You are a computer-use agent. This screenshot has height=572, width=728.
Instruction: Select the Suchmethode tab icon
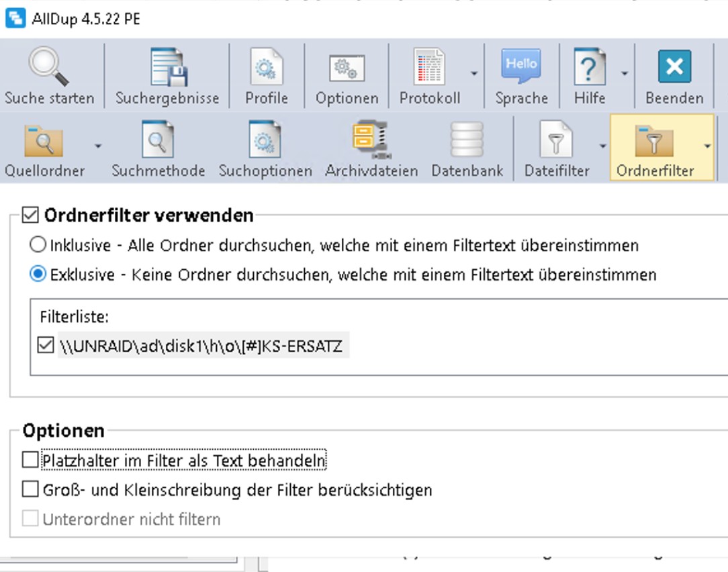click(x=158, y=140)
